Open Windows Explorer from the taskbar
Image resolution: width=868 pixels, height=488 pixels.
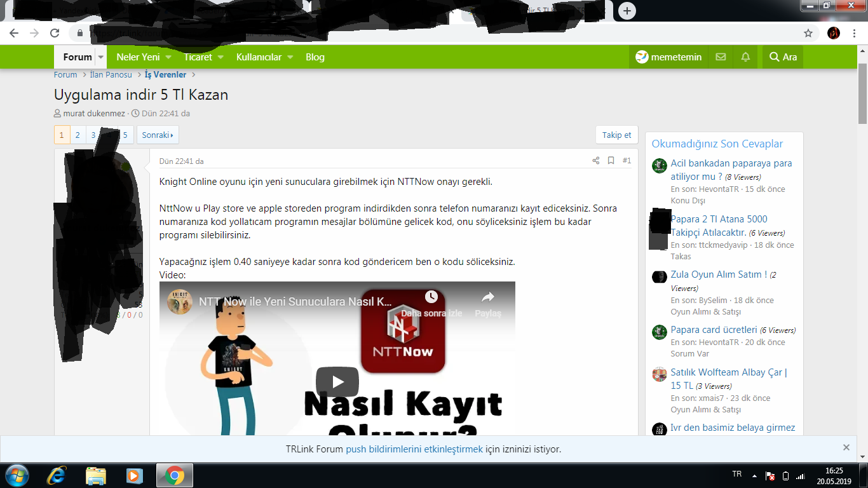[96, 475]
